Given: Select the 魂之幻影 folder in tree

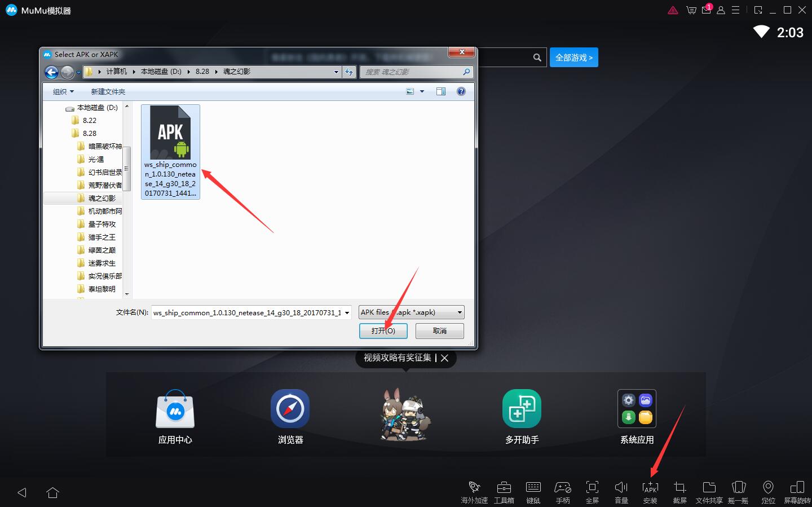Looking at the screenshot, I should pyautogui.click(x=101, y=198).
